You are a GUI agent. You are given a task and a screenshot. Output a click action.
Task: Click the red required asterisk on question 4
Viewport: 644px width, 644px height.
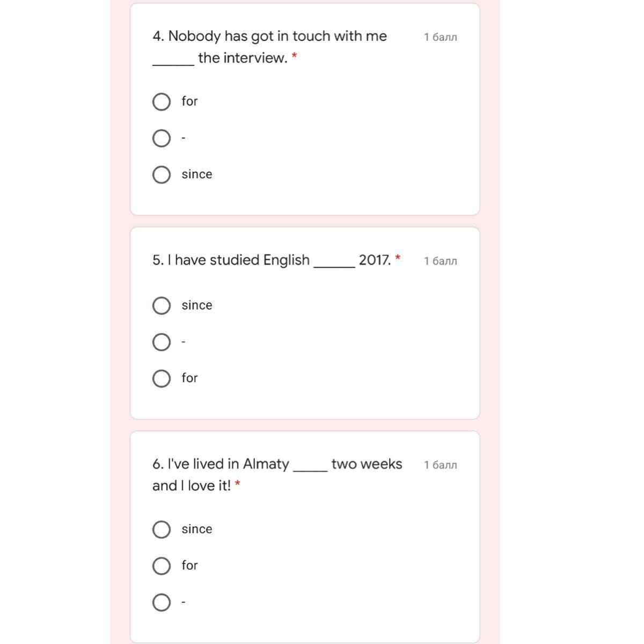tap(294, 56)
